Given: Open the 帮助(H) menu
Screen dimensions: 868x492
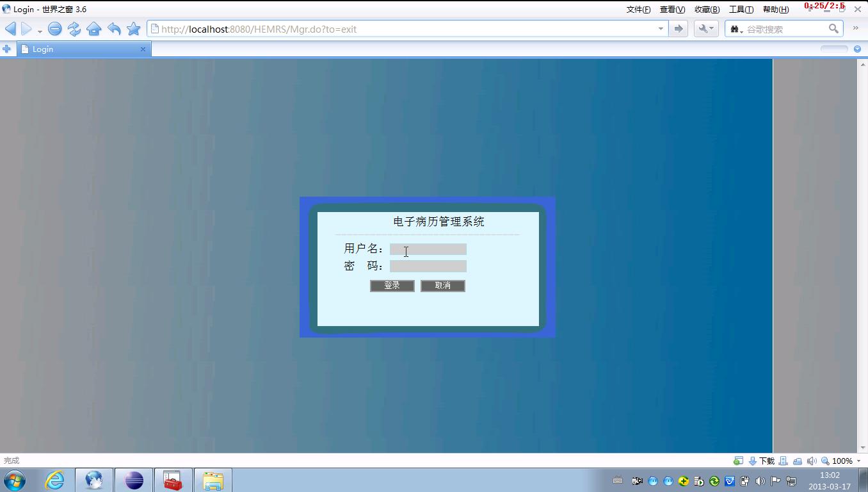Looking at the screenshot, I should 775,9.
